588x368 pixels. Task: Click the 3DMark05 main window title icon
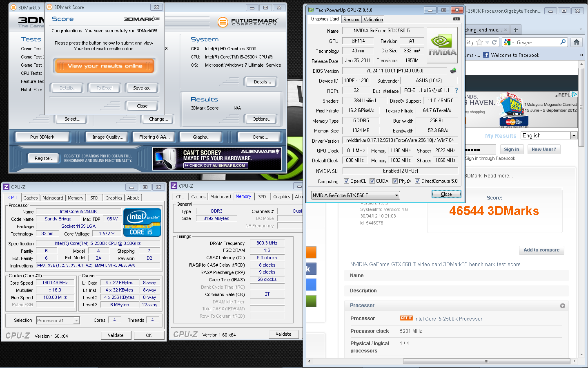click(13, 7)
